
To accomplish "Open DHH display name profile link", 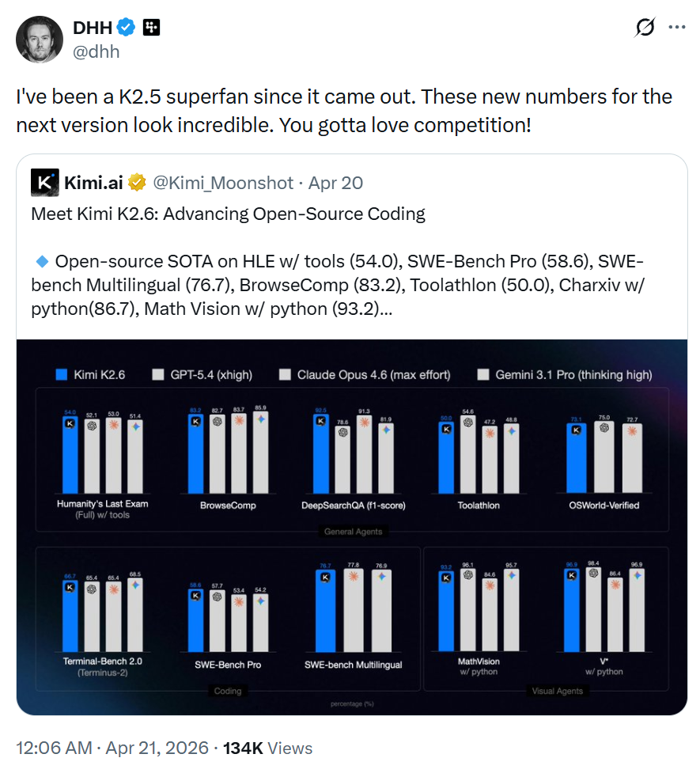I will (93, 28).
